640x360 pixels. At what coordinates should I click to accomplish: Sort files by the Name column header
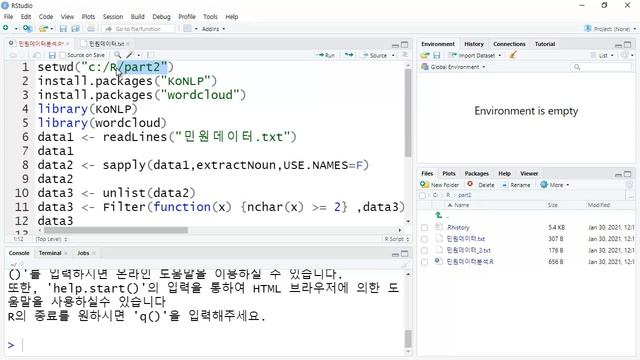click(461, 205)
